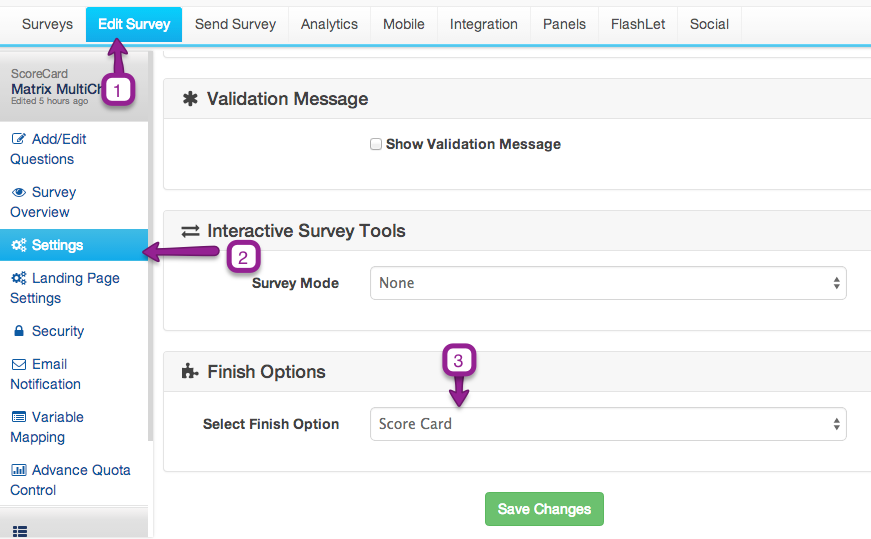Image resolution: width=871 pixels, height=539 pixels.
Task: Click the Save Changes button
Action: pos(544,509)
